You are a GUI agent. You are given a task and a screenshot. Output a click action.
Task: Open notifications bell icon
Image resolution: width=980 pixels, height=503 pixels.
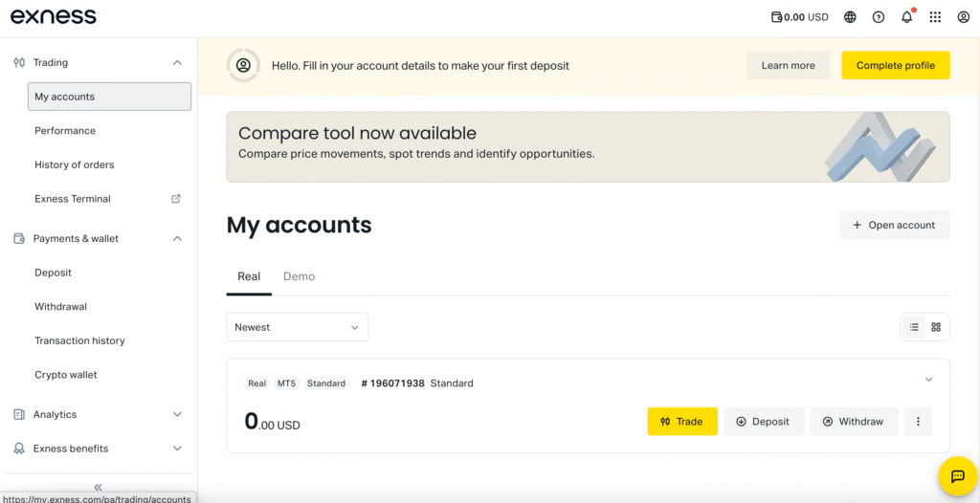click(907, 17)
